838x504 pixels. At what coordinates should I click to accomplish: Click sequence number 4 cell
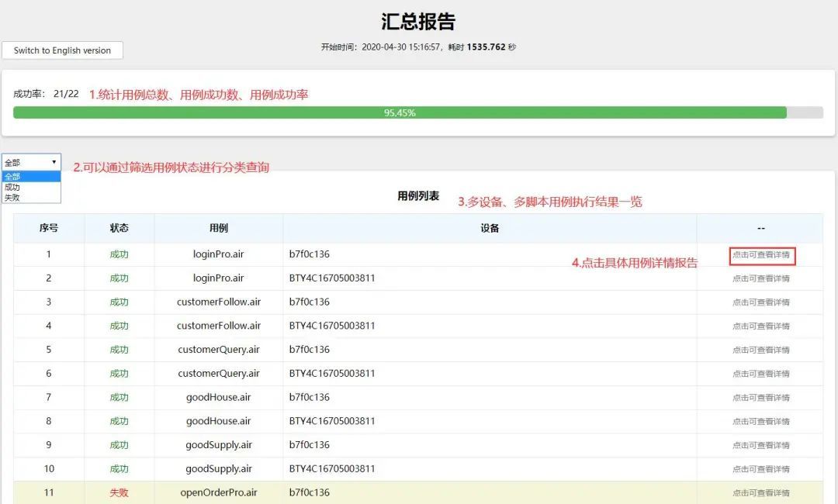[49, 326]
